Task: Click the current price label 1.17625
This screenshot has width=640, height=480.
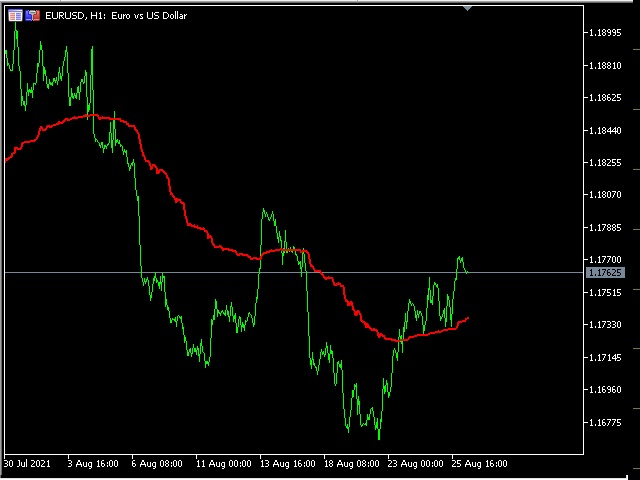Action: coord(605,272)
